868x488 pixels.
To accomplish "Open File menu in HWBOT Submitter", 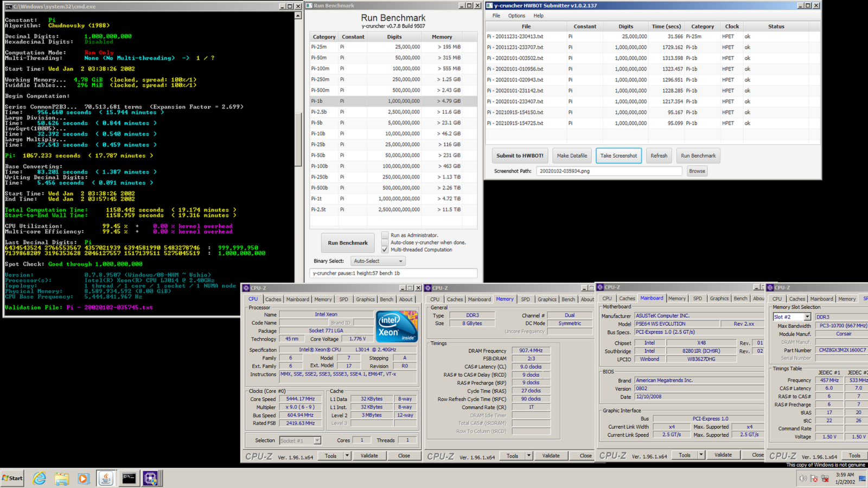I will click(496, 16).
